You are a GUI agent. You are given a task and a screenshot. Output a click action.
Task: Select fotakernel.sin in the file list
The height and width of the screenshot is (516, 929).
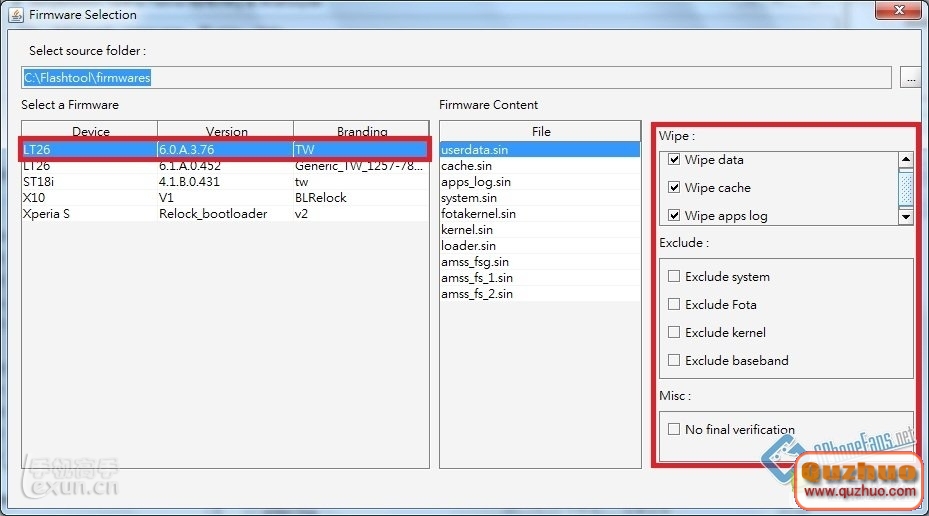point(540,213)
